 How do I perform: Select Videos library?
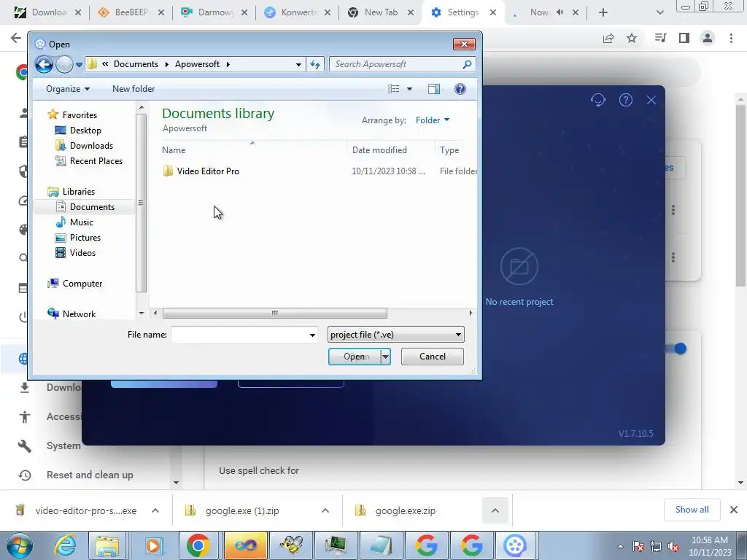click(83, 253)
